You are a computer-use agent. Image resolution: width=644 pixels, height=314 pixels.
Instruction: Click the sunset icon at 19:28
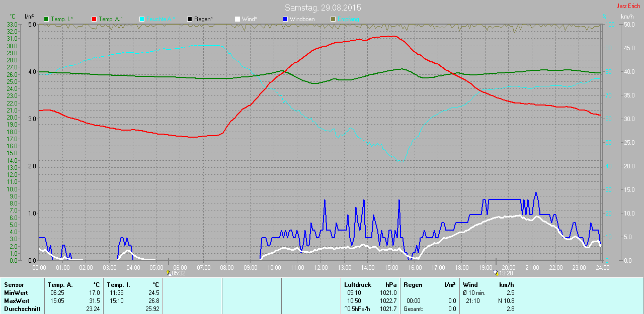click(x=497, y=273)
